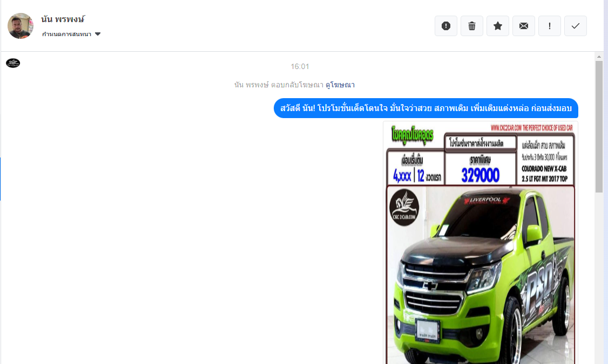608x364 pixels.
Task: Click the scrollbar up arrow
Action: click(599, 57)
